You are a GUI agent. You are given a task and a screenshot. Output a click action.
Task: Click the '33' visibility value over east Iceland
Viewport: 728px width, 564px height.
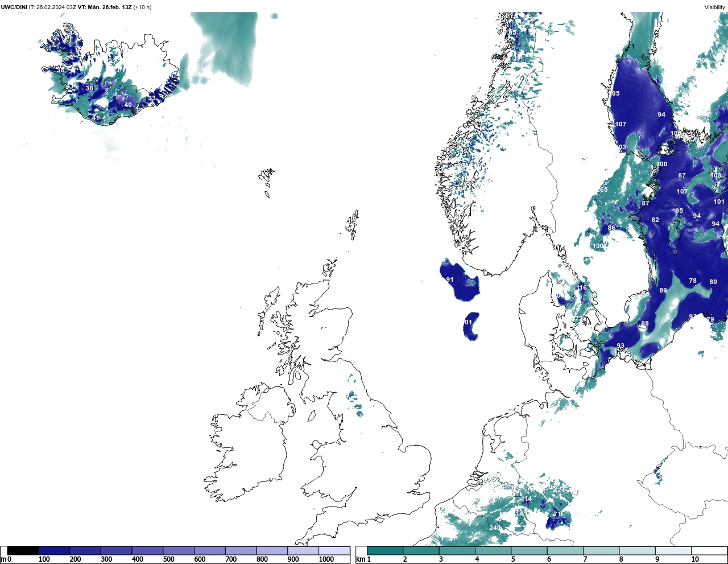click(152, 98)
